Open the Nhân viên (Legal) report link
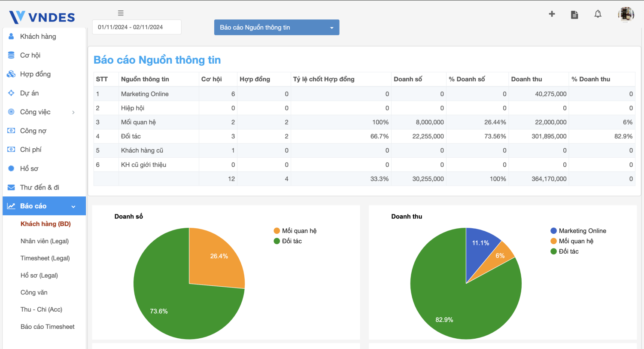This screenshot has height=349, width=644. pyautogui.click(x=45, y=241)
